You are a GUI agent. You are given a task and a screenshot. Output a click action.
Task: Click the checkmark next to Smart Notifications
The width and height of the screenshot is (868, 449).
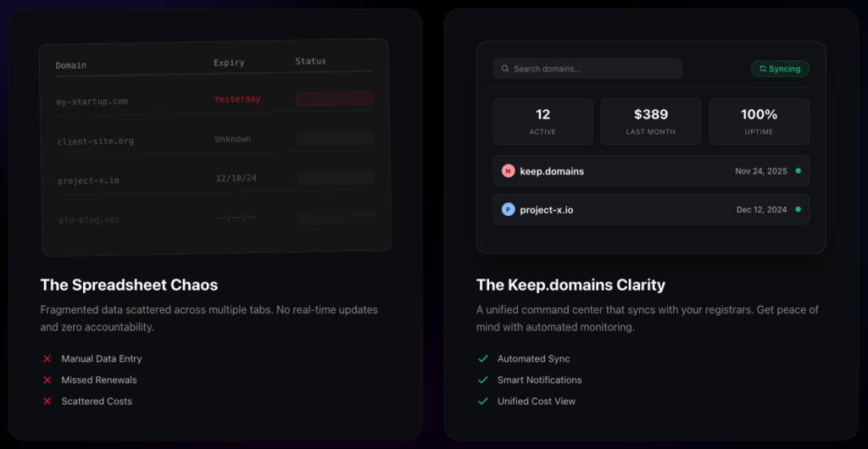coord(483,380)
